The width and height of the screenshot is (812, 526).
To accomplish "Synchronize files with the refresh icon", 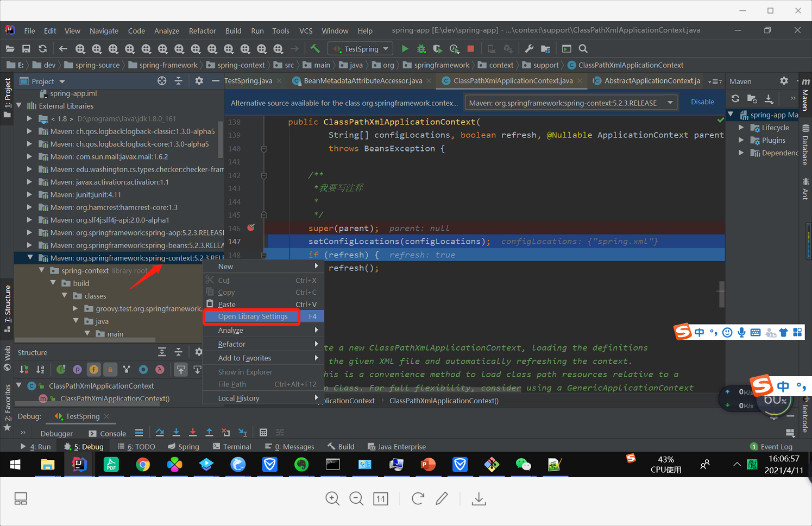I will (42, 49).
